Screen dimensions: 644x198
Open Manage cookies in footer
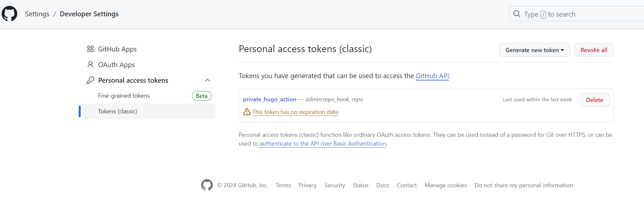coord(445,185)
